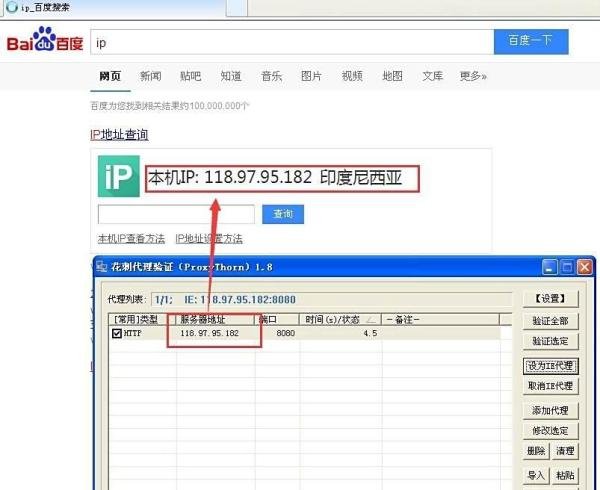
Task: Click the 百度一下 search button
Action: pyautogui.click(x=531, y=42)
